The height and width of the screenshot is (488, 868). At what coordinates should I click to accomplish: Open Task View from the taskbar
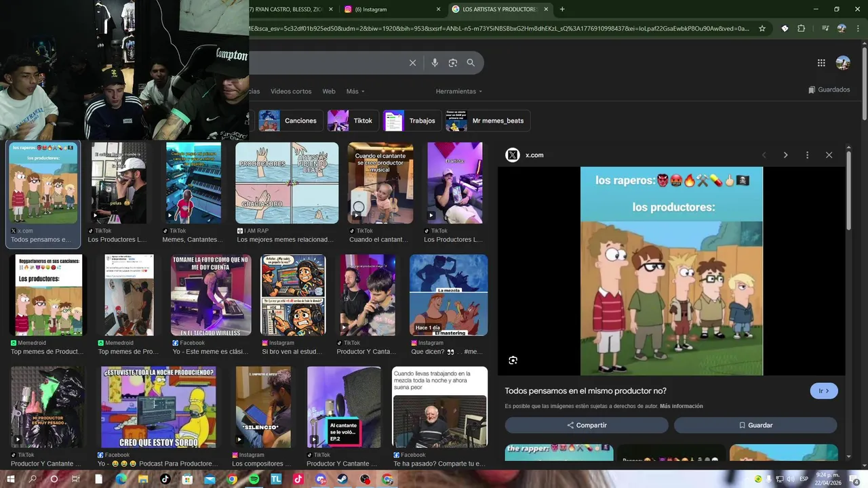(76, 479)
